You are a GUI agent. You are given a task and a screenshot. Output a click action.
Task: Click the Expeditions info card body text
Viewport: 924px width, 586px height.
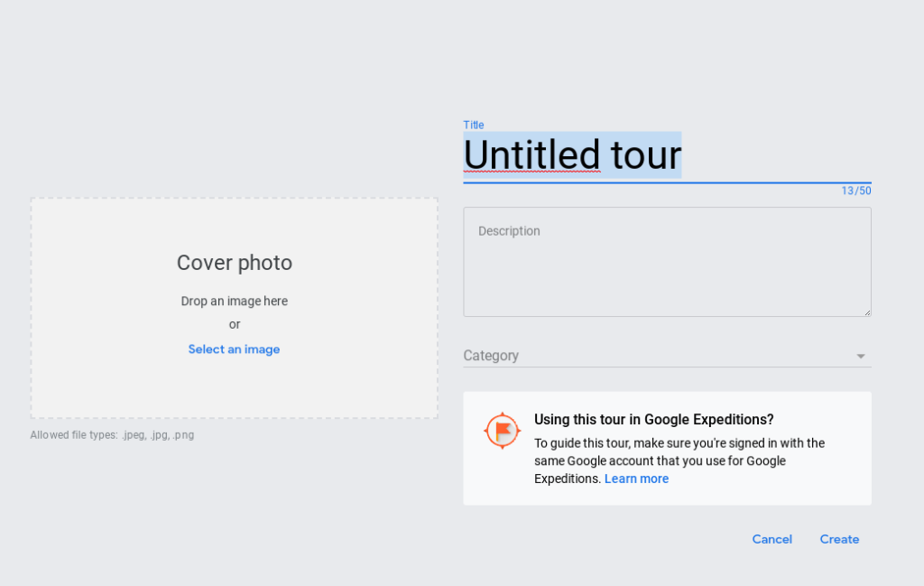(679, 461)
